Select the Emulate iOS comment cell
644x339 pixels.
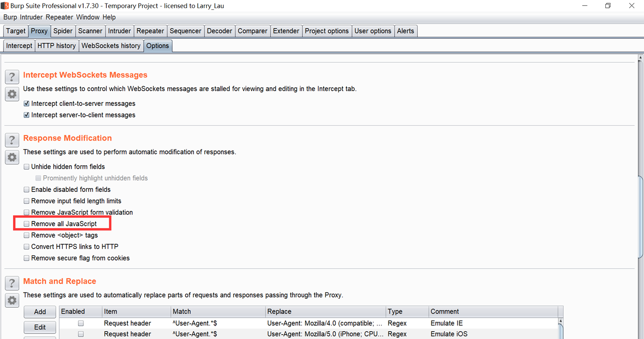(x=493, y=334)
